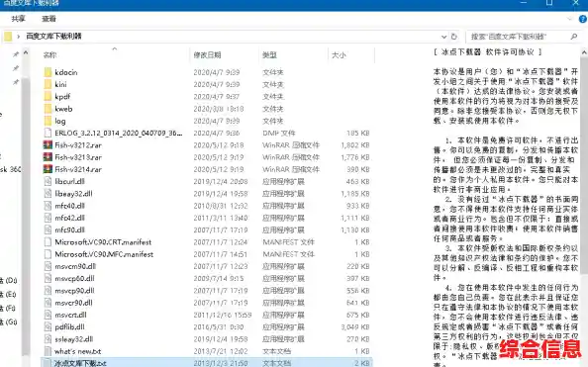Click the WinRAR icon of Fish-v3212.rar
Screen dimensions: 588x367
pos(48,145)
